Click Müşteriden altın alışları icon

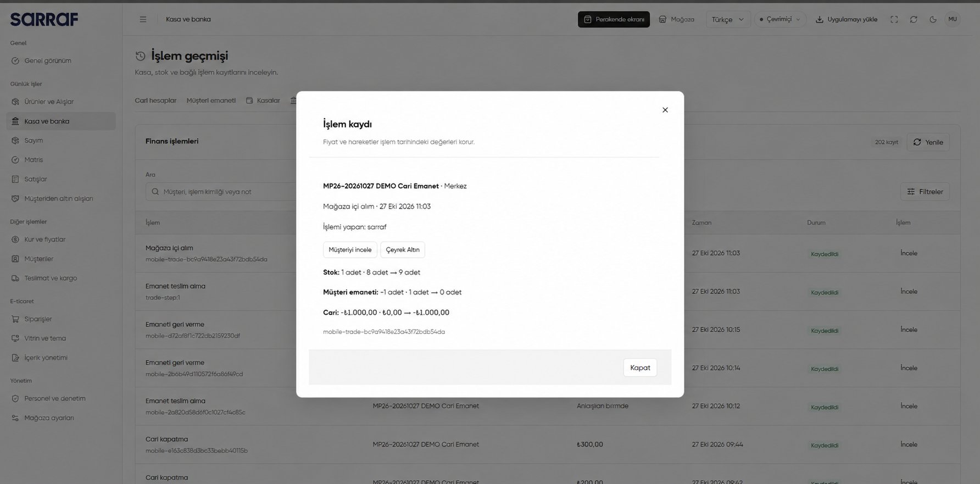[15, 198]
